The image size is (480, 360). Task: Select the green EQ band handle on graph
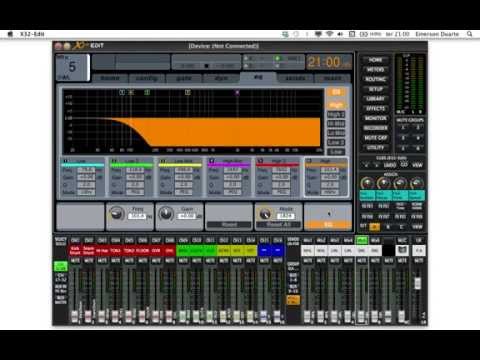(x=147, y=92)
